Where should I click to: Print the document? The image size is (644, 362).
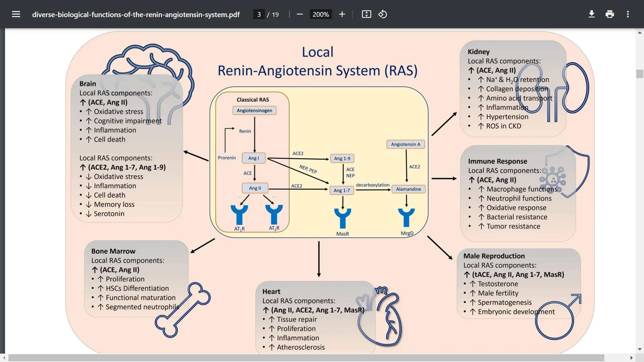(609, 14)
